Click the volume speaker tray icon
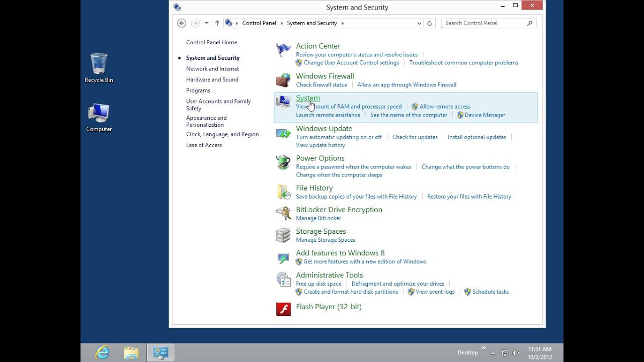 point(515,353)
